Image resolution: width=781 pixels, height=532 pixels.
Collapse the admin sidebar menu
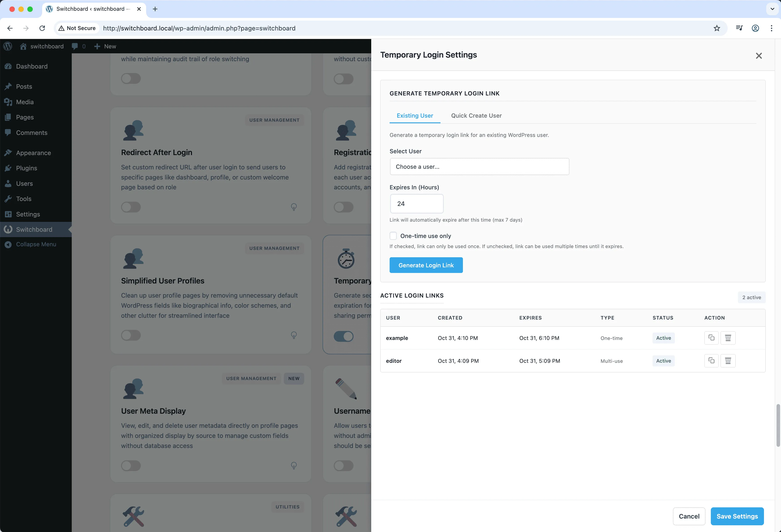pos(35,244)
